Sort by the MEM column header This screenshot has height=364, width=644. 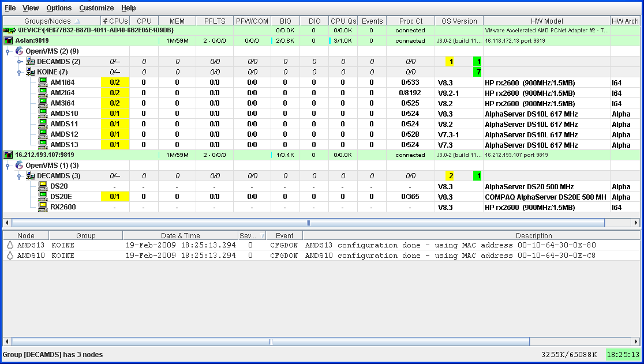tap(177, 21)
